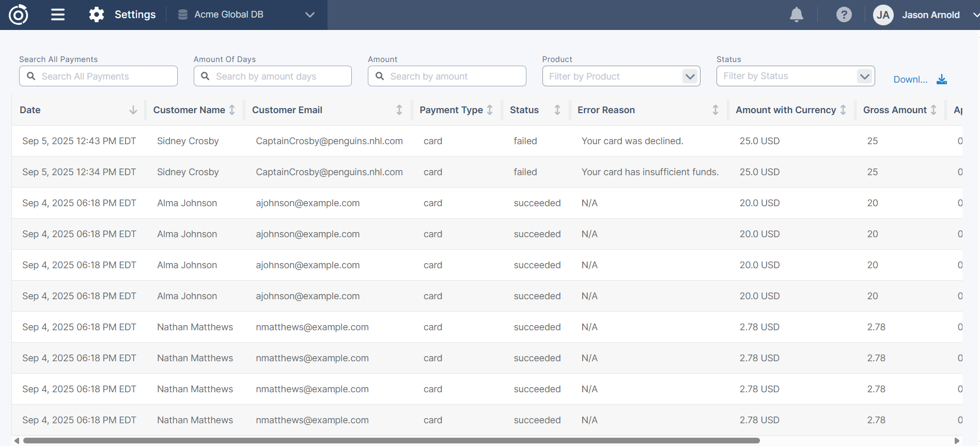
Task: Click the Download link
Action: click(910, 80)
